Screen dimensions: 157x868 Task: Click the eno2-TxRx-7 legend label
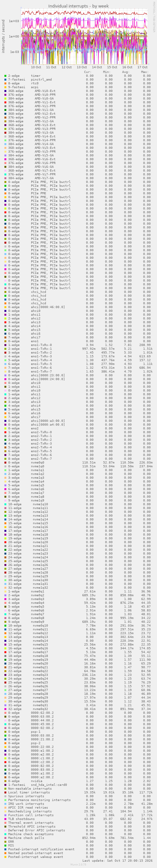pos(41,459)
